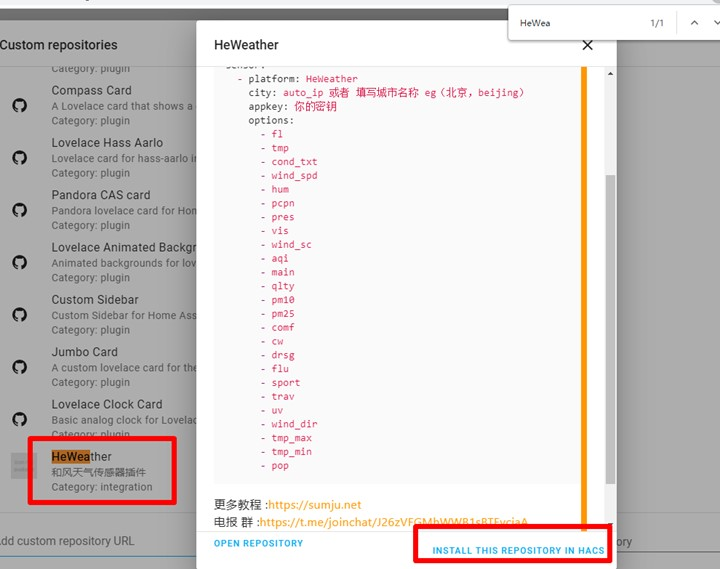This screenshot has height=569, width=720.
Task: Click GitHub icon beside Lovelace Hass Aarlo
Action: pyautogui.click(x=19, y=158)
